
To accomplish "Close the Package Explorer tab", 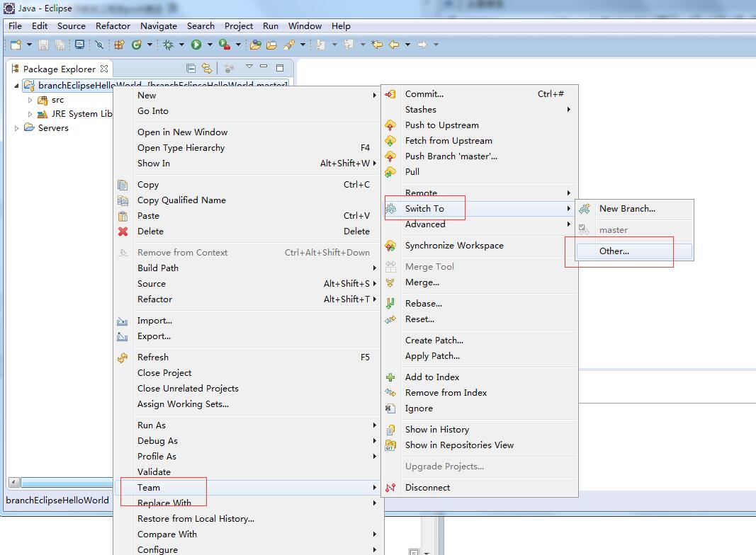I will [x=104, y=69].
